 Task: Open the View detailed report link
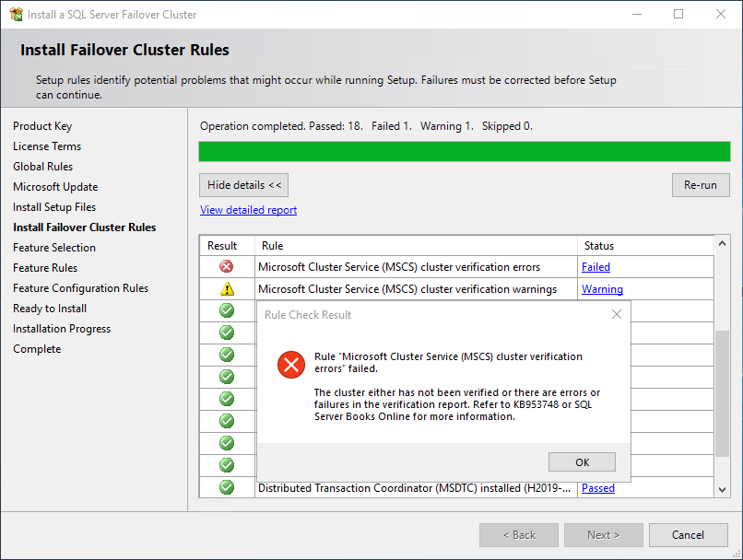(247, 209)
